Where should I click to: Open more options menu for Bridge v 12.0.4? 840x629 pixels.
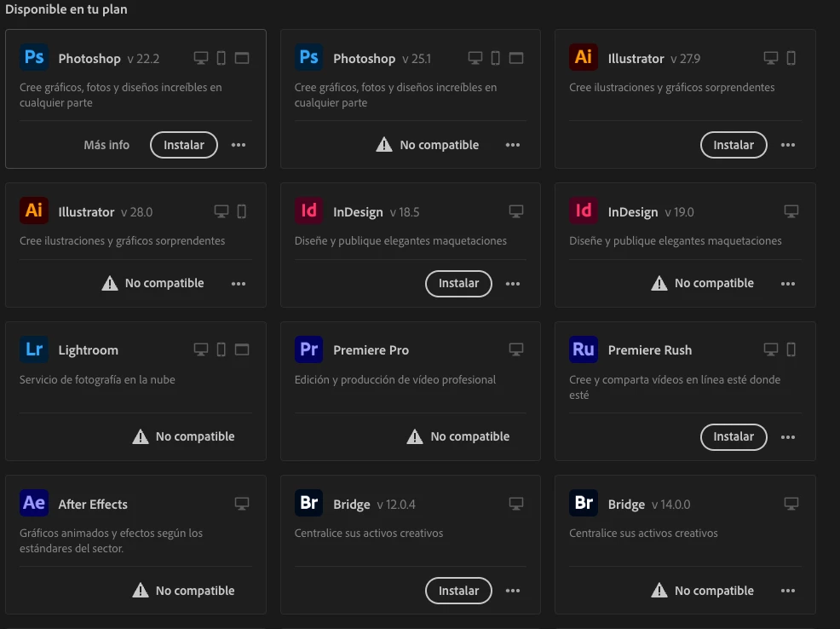coord(513,591)
